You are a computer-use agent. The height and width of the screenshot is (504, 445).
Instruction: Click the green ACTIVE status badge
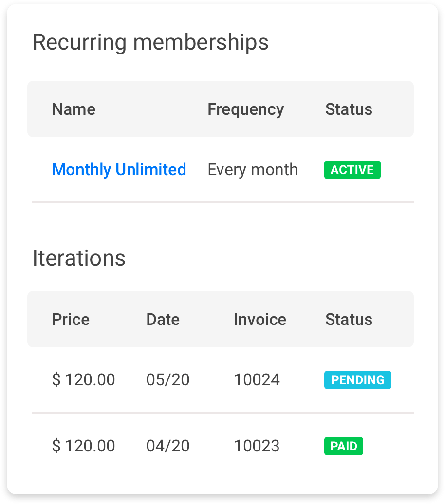pos(352,170)
